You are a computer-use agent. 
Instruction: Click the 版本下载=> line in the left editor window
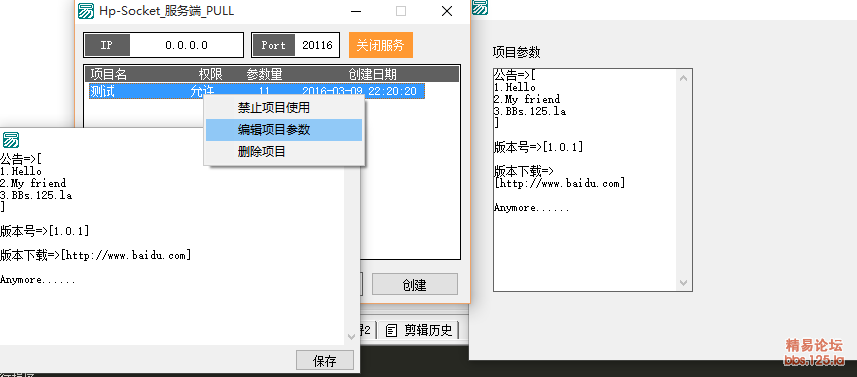96,255
